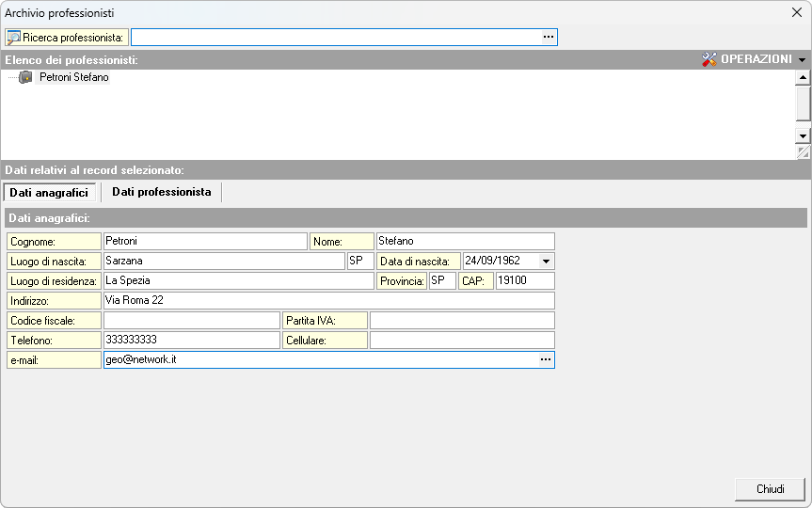Click the Ricerca professionista search icon button
Screen dimensions: 812x508
pyautogui.click(x=14, y=38)
